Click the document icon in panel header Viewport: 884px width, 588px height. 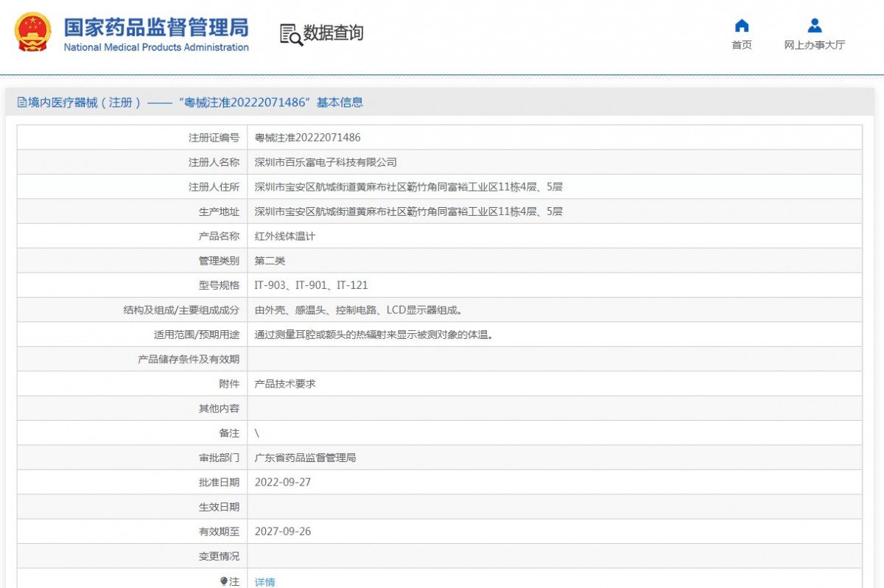22,102
